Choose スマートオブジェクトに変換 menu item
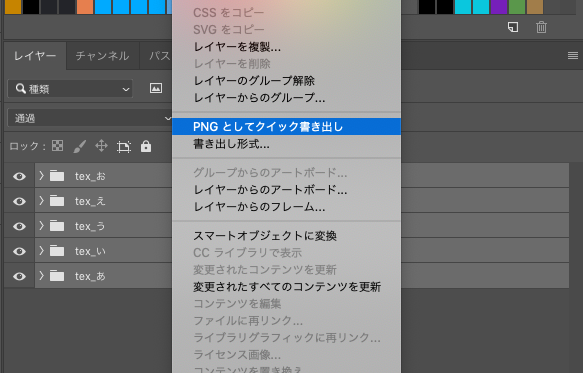 [286, 236]
